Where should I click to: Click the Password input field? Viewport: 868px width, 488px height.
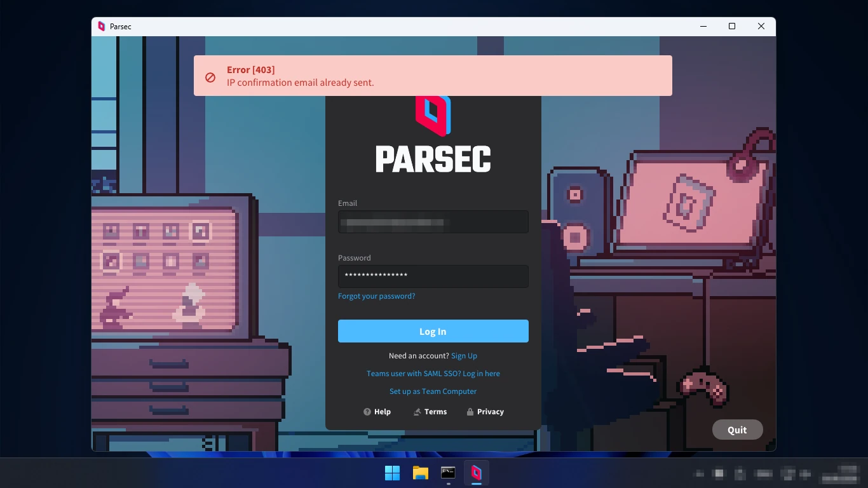coord(433,276)
